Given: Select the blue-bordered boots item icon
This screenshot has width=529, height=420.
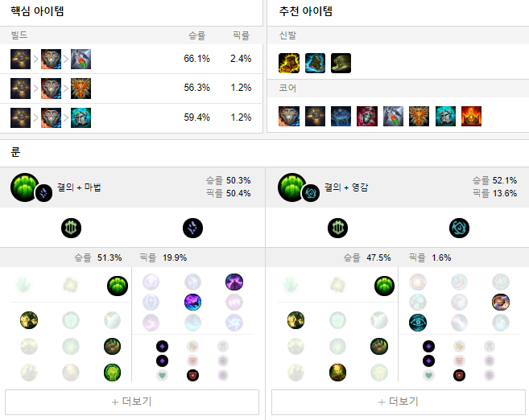Looking at the screenshot, I should pyautogui.click(x=315, y=63).
